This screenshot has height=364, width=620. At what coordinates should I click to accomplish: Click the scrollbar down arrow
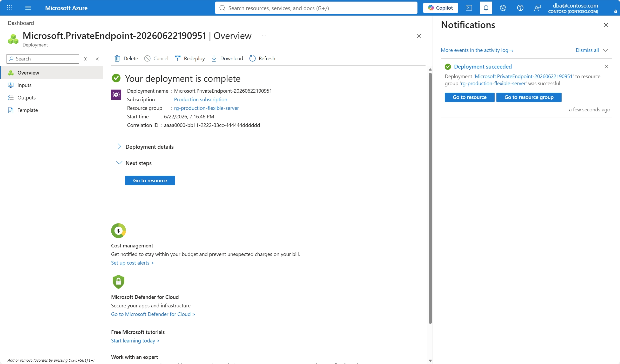coord(430,361)
